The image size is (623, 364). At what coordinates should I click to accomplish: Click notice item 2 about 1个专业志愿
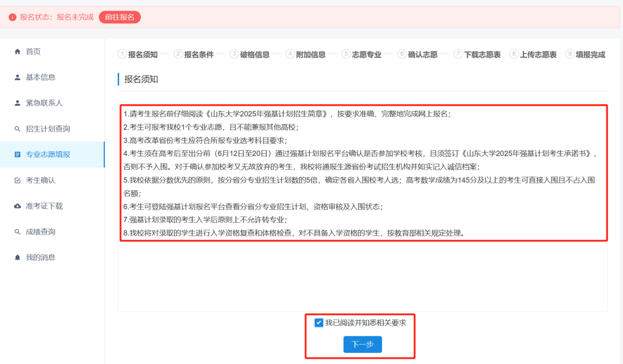click(210, 127)
